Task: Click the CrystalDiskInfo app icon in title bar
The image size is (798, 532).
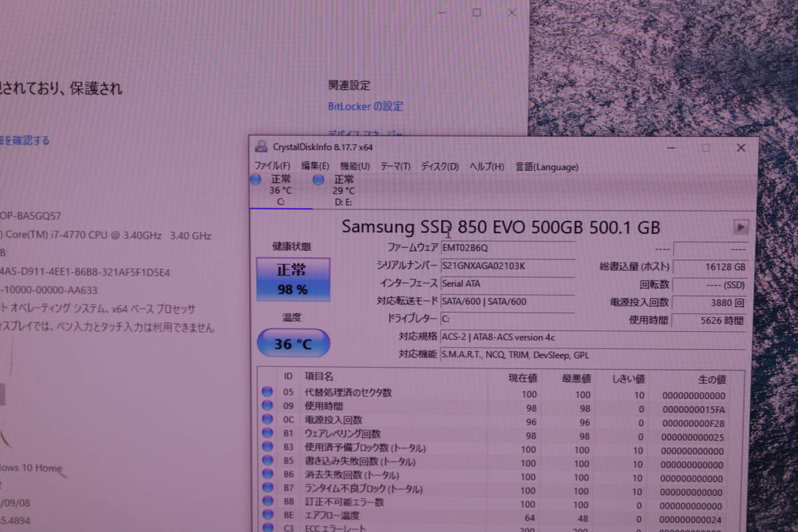Action: [x=261, y=148]
